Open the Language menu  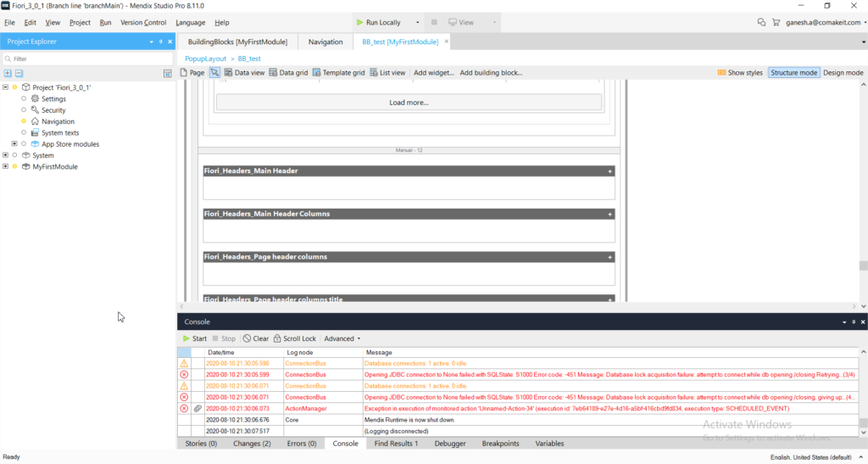tap(191, 23)
